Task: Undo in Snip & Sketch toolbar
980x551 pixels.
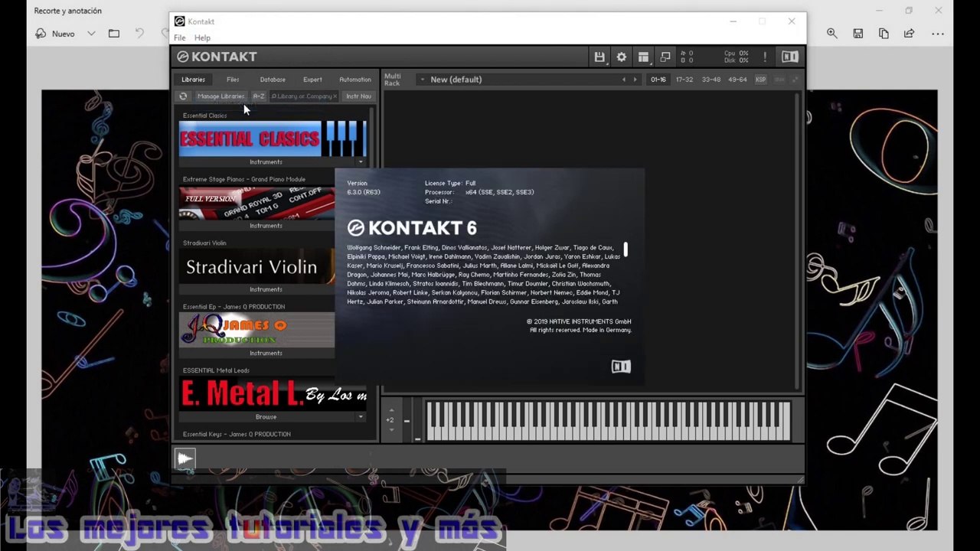Action: point(139,34)
